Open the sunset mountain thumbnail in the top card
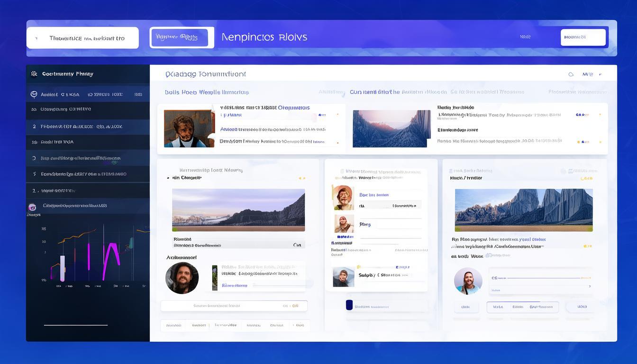 coord(391,128)
